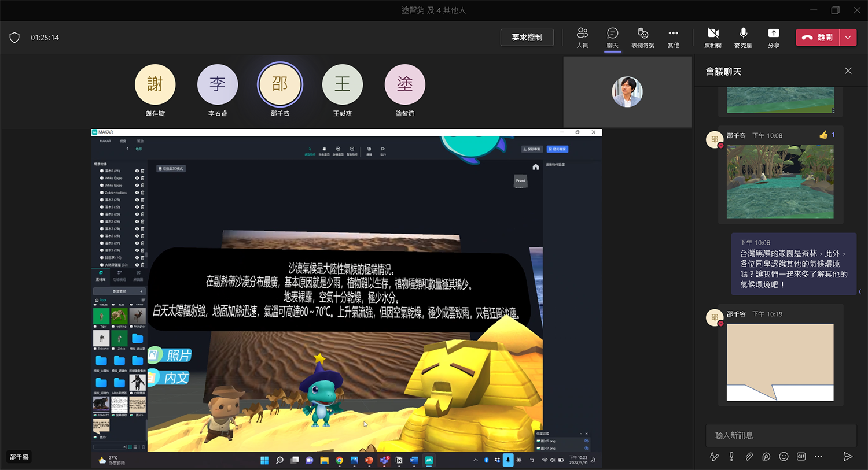Click the 輸入新訊息 message input field

780,435
